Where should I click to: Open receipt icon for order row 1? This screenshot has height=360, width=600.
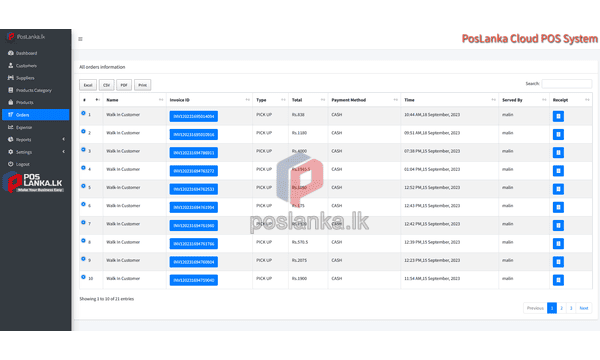coord(558,116)
